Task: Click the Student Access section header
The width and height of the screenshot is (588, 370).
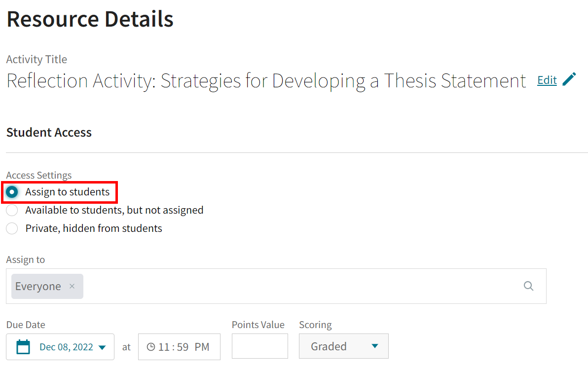Action: 49,132
